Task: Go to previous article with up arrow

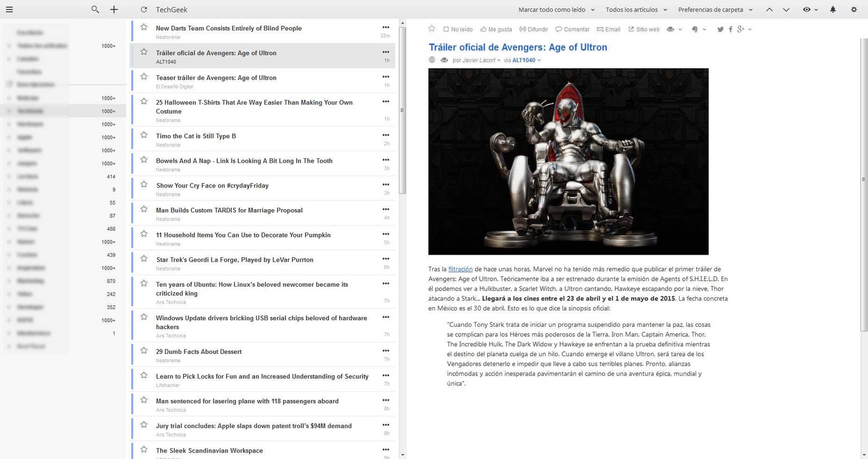Action: [769, 9]
